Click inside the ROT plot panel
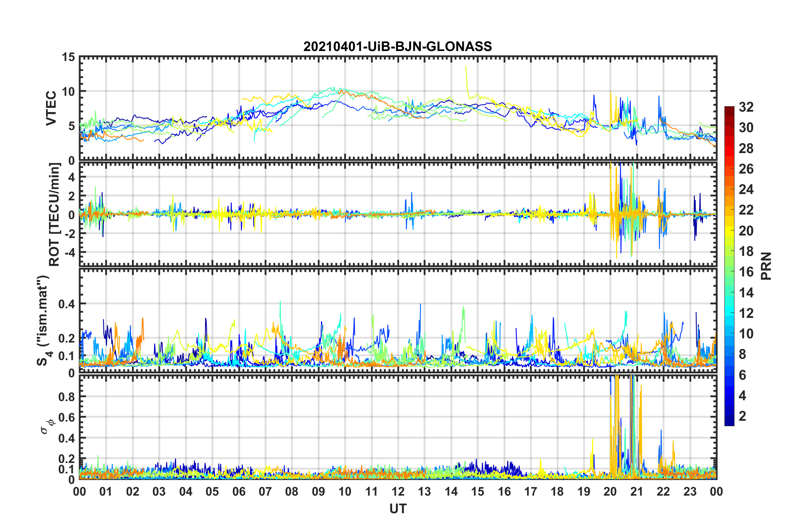Viewport: 796px width, 532px height. tap(398, 214)
